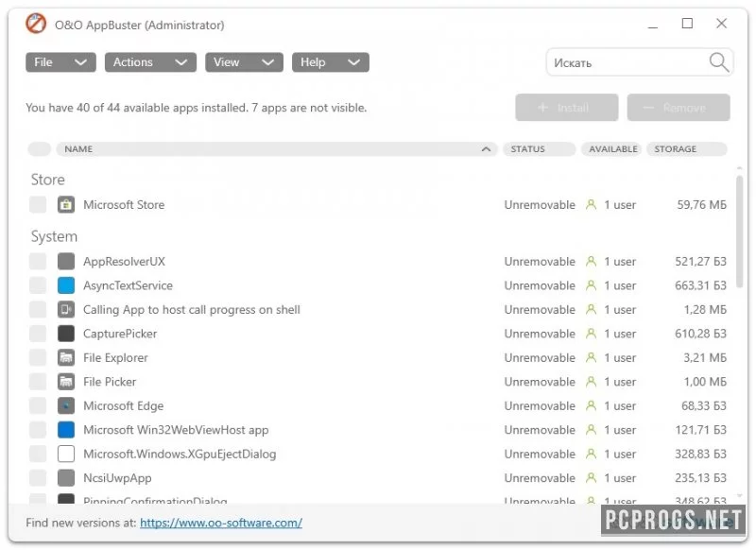The width and height of the screenshot is (756, 550).
Task: Open the oo-software.com link
Action: 221,523
